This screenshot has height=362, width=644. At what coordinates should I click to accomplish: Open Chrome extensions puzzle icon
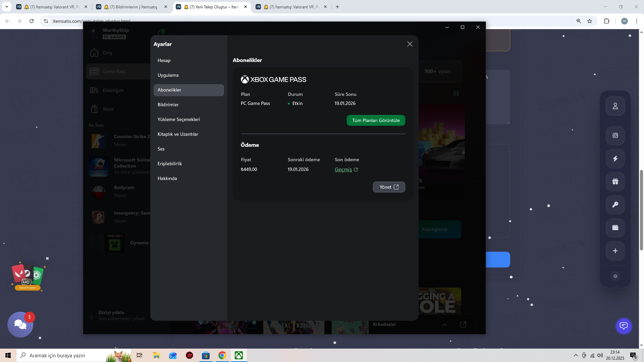coord(606,21)
